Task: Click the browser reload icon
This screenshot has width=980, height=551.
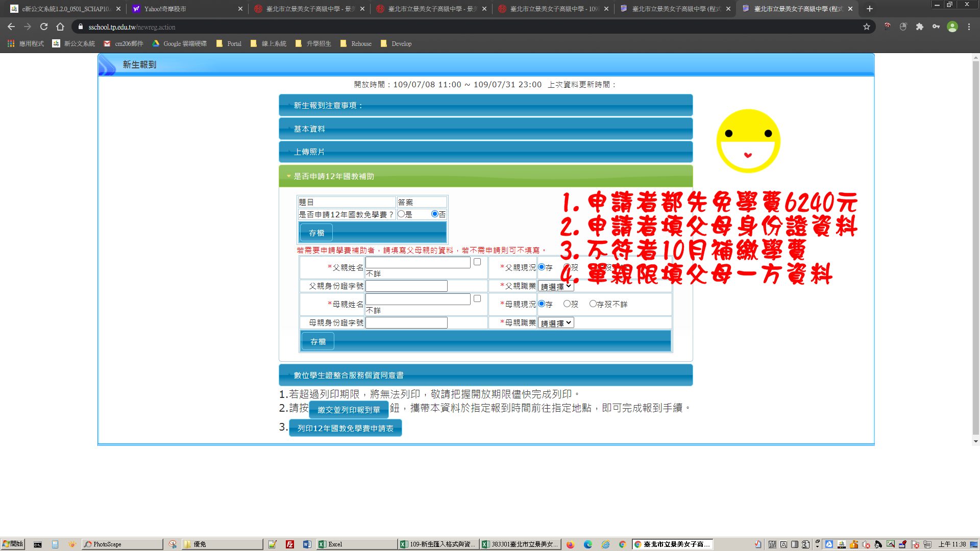Action: pos(44,27)
